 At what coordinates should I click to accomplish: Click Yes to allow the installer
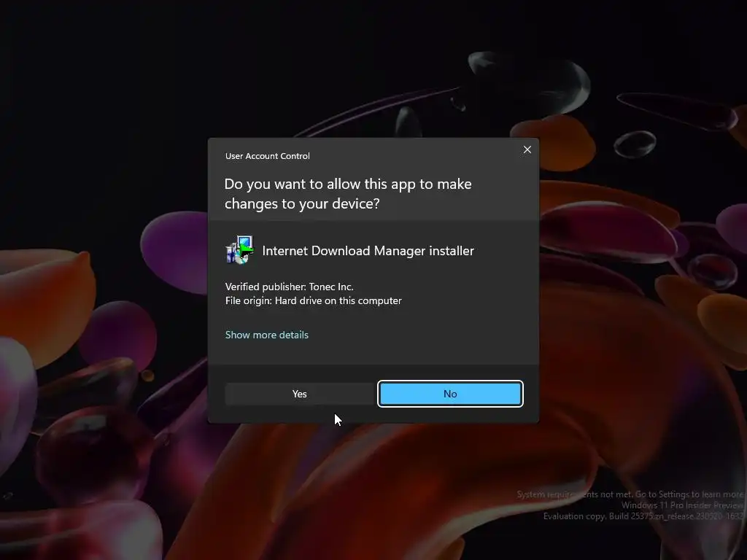point(300,394)
